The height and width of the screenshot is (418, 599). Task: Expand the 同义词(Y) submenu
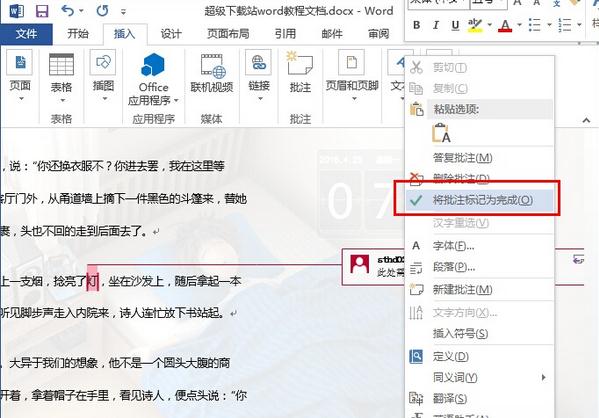pyautogui.click(x=480, y=377)
